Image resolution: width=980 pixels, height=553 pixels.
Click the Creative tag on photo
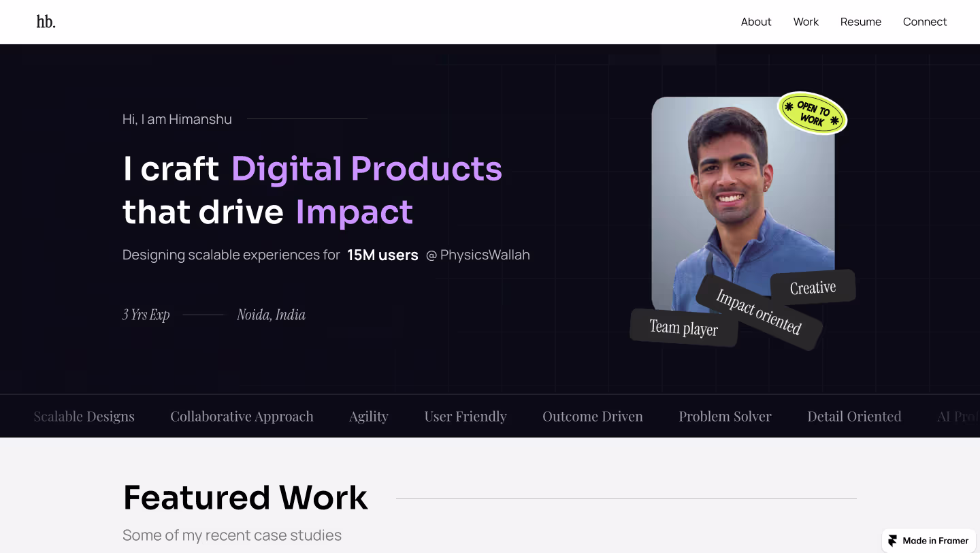[x=813, y=288]
